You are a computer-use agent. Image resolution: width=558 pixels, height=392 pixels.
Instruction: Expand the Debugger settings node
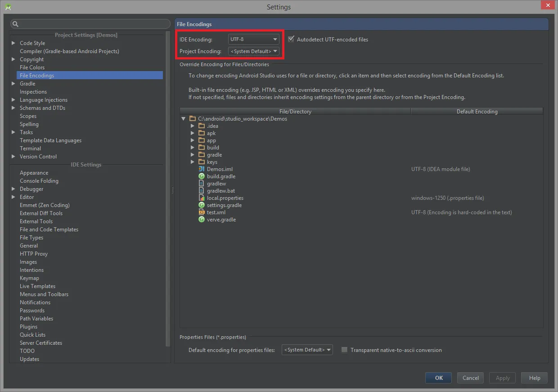pyautogui.click(x=13, y=189)
